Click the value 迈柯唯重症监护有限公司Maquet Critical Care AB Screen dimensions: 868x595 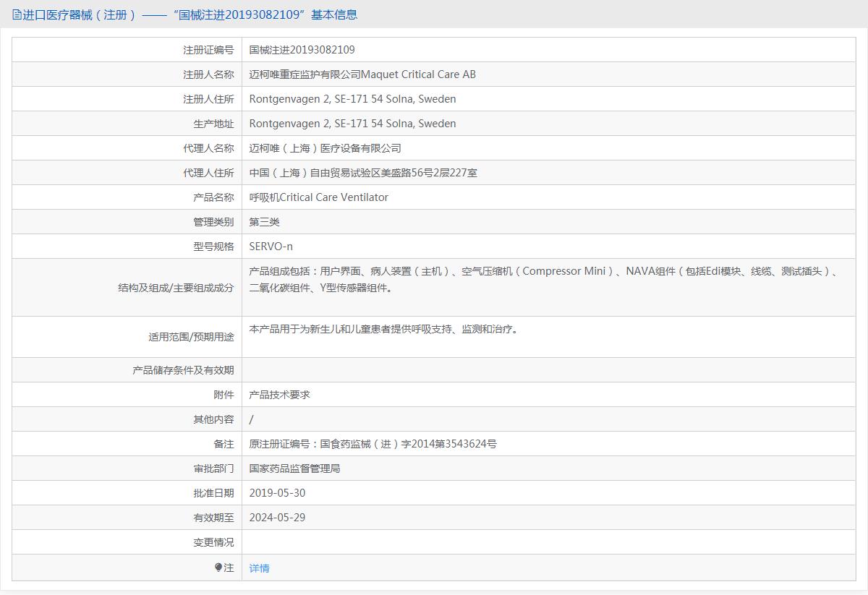pos(362,74)
